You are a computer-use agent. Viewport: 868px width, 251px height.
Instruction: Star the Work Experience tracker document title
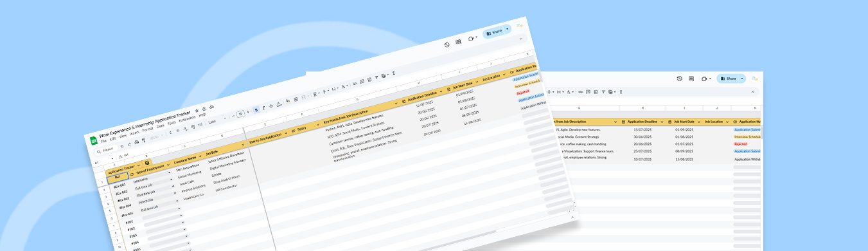coord(197,111)
